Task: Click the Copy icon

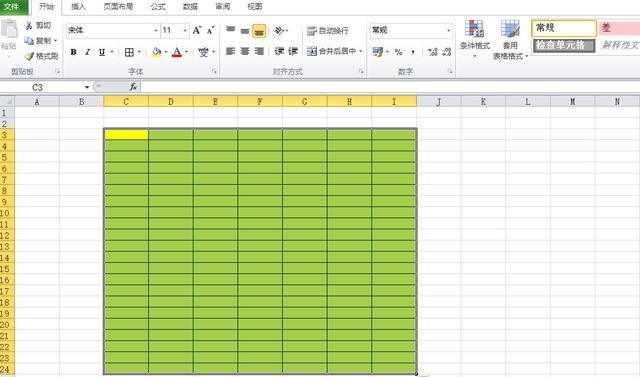Action: (29, 41)
